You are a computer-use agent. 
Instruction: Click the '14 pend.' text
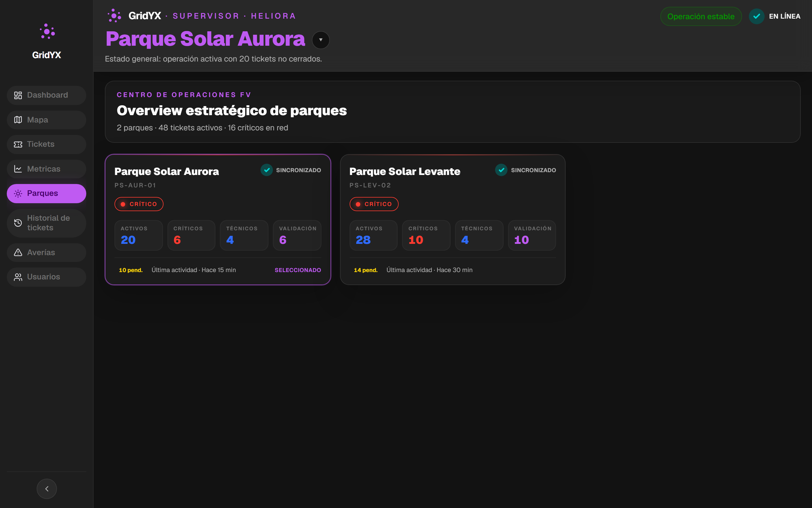[x=365, y=270]
